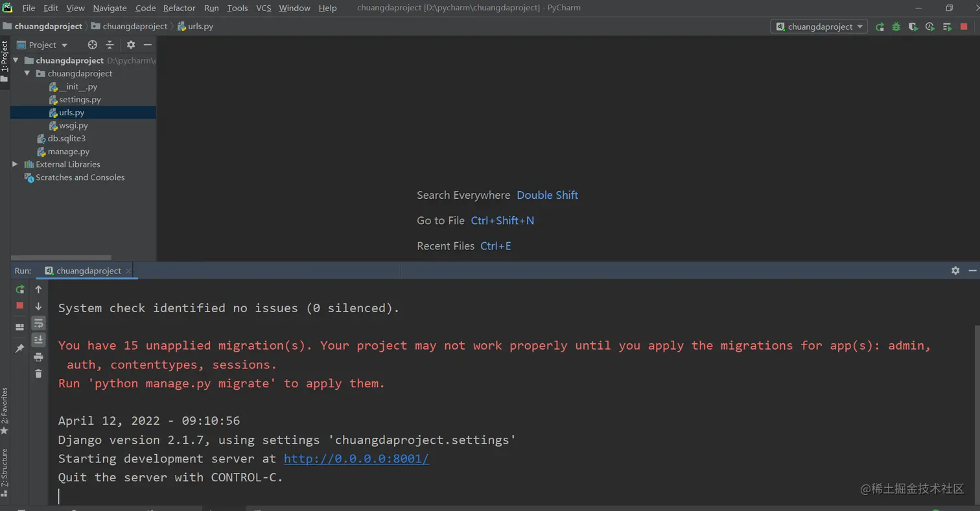Hide the Run tool window
980x511 pixels.
[972, 271]
